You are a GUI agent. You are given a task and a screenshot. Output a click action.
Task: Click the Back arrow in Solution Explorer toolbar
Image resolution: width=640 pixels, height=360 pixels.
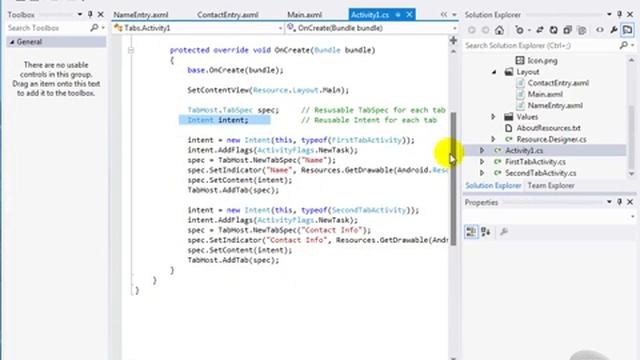tap(472, 30)
